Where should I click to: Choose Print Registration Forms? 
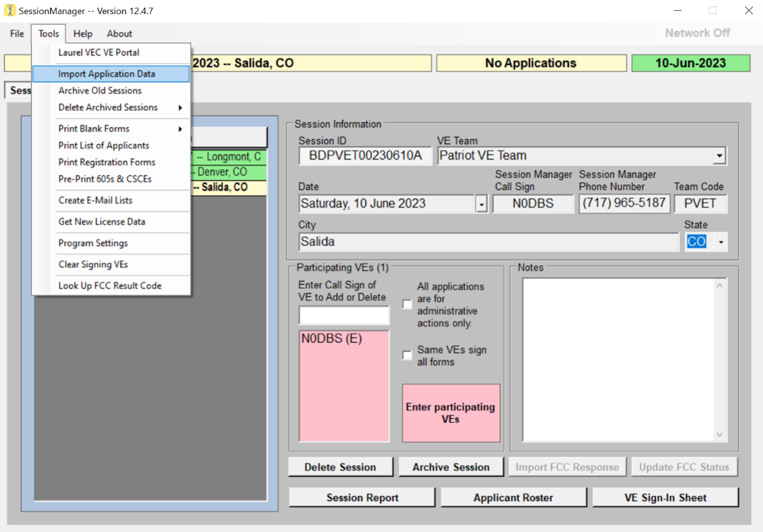click(111, 162)
